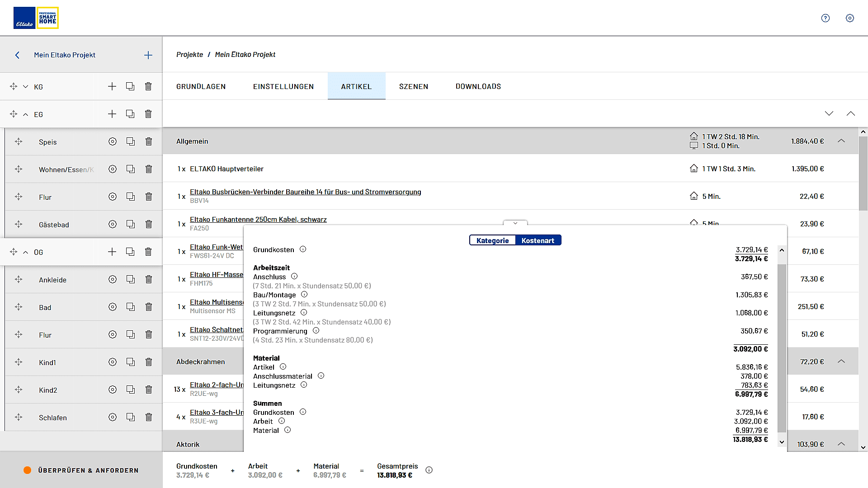The height and width of the screenshot is (488, 868).
Task: Go back with the left arrow
Action: (17, 55)
